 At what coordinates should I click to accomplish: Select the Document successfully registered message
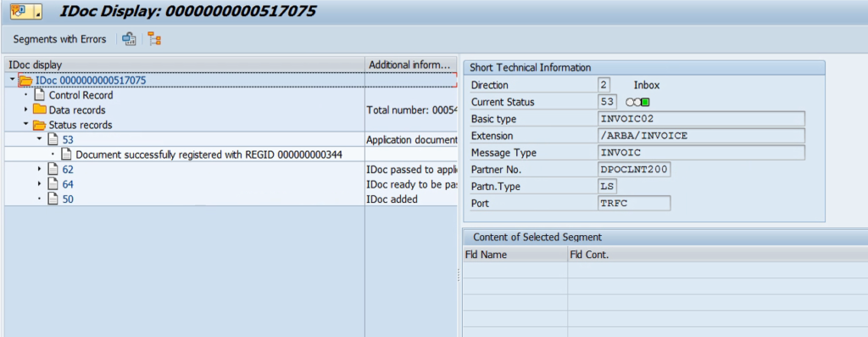[x=209, y=154]
